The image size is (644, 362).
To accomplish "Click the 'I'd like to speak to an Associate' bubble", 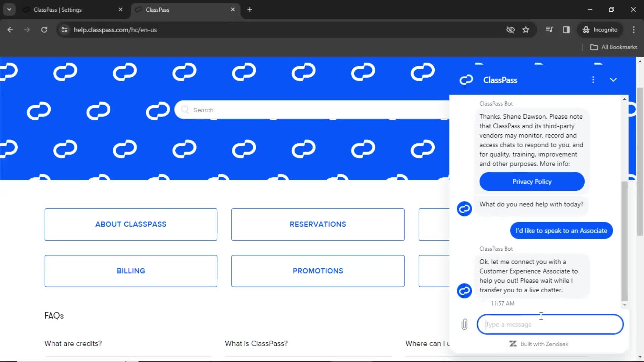I will tap(561, 231).
